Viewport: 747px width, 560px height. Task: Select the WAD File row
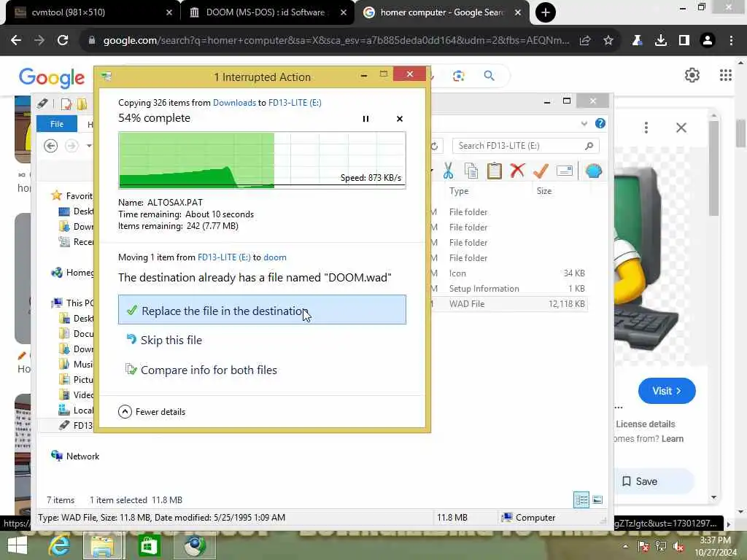coord(508,304)
